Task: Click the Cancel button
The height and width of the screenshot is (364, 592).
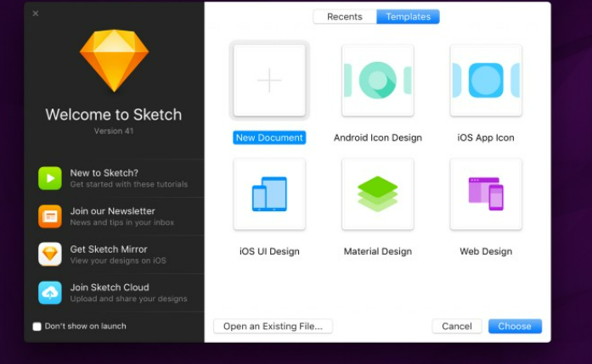Action: (457, 327)
